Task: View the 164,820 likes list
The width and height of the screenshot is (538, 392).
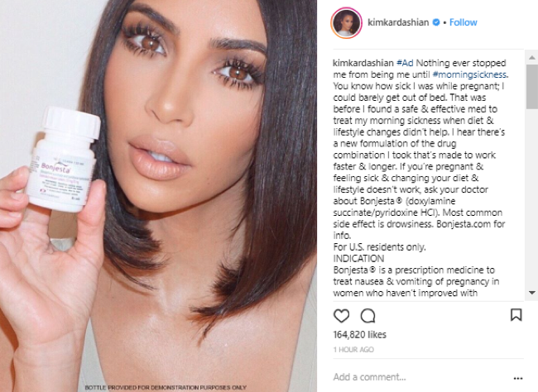Action: click(359, 334)
